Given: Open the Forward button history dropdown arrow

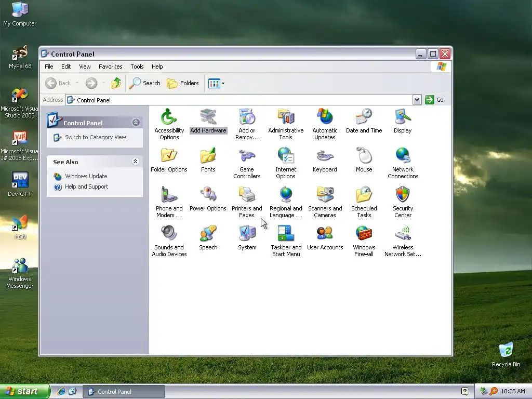Looking at the screenshot, I should 103,83.
